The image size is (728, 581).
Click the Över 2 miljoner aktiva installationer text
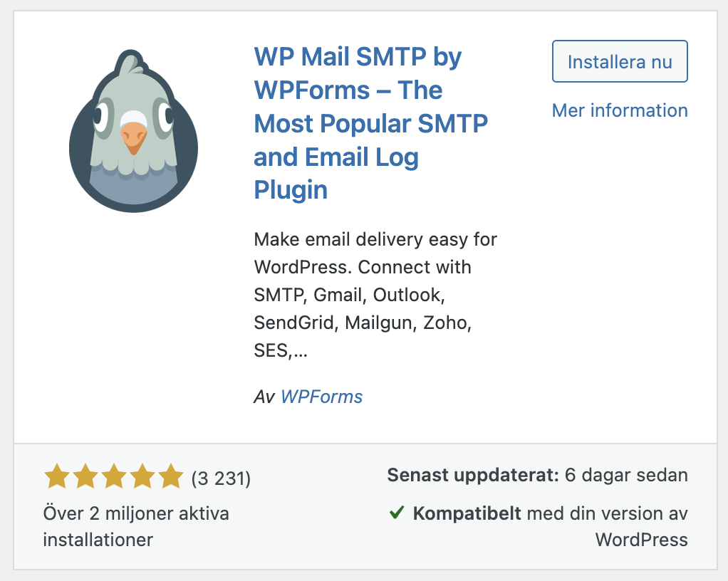click(x=136, y=526)
